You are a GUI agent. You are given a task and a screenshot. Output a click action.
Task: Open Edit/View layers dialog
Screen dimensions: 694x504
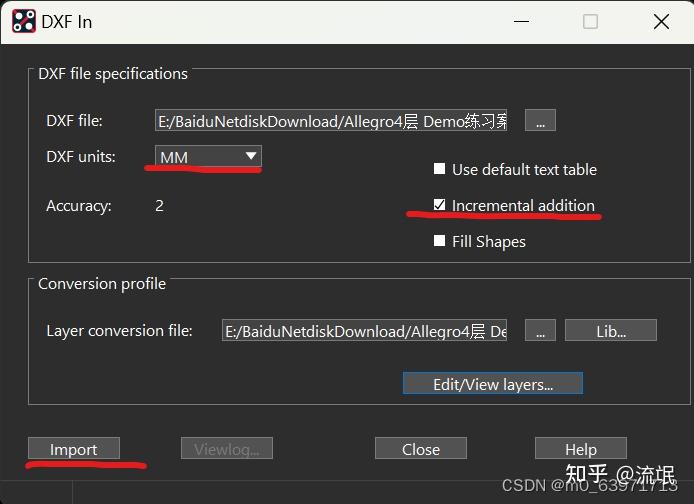pyautogui.click(x=493, y=384)
